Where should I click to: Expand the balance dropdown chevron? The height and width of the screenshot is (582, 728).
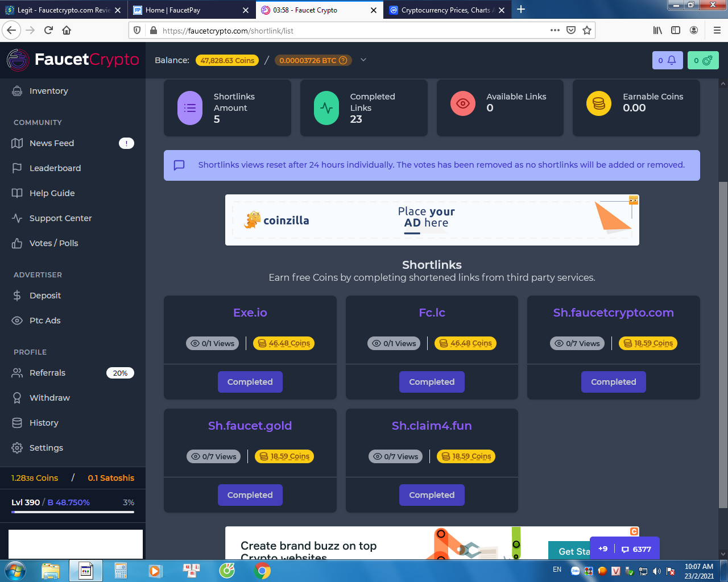[x=363, y=60]
